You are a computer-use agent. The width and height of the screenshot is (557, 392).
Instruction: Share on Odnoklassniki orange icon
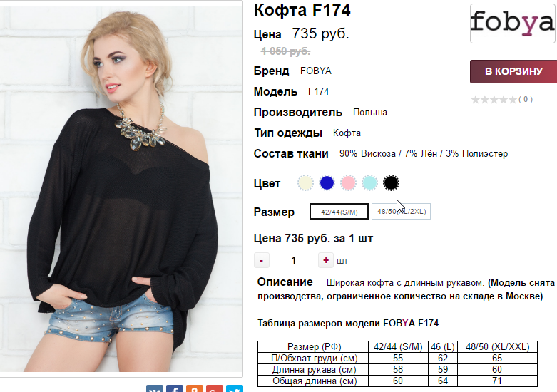(x=194, y=388)
